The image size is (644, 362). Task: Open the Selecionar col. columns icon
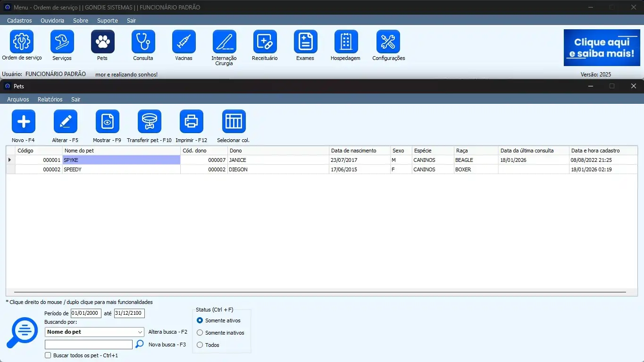(234, 122)
